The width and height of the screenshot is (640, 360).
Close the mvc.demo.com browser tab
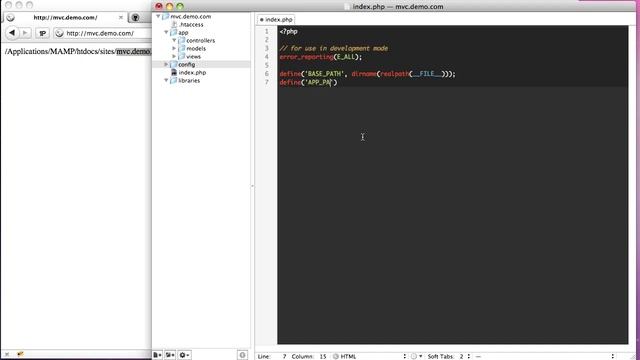pos(120,17)
